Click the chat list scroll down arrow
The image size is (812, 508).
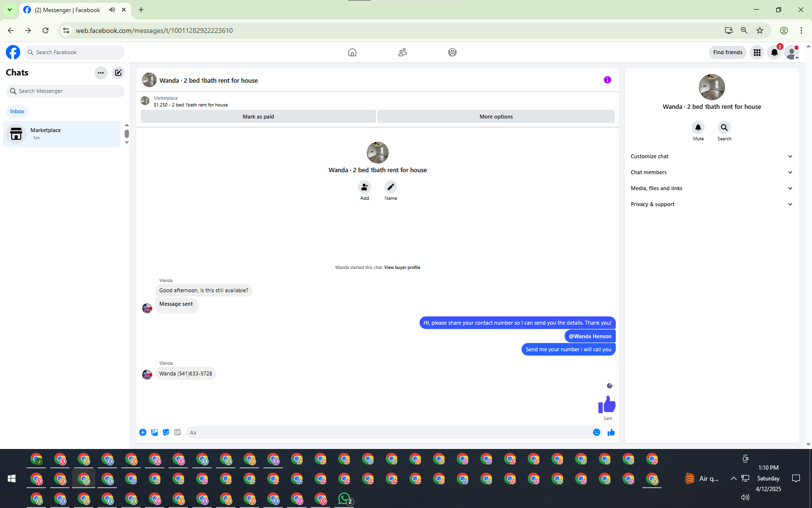(x=127, y=143)
